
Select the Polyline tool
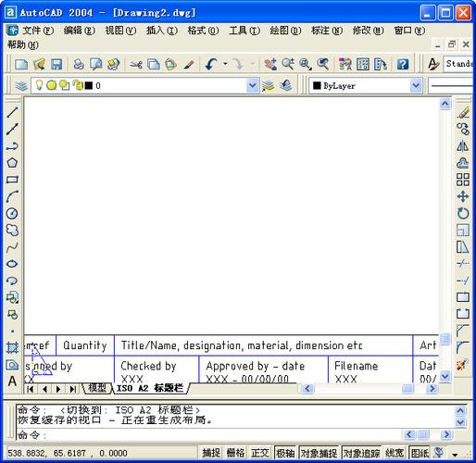(12, 145)
